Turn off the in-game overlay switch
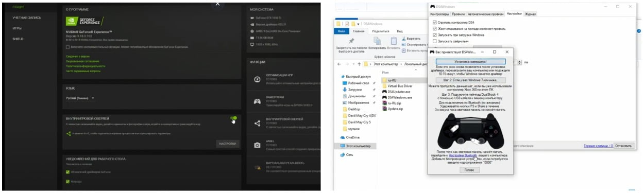The width and height of the screenshot is (644, 193). click(234, 118)
